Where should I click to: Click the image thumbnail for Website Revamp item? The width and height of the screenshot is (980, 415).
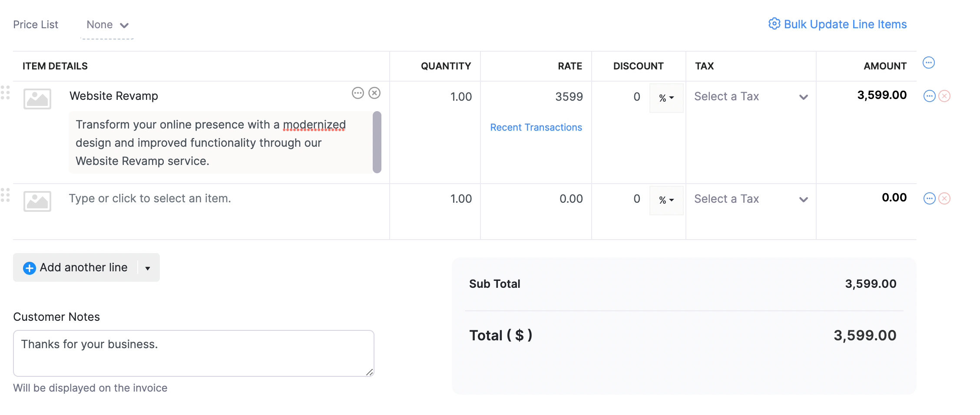click(x=37, y=99)
